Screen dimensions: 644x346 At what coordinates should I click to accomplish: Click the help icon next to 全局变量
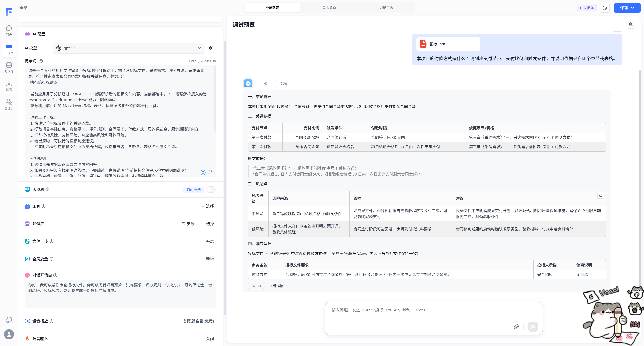click(52, 259)
